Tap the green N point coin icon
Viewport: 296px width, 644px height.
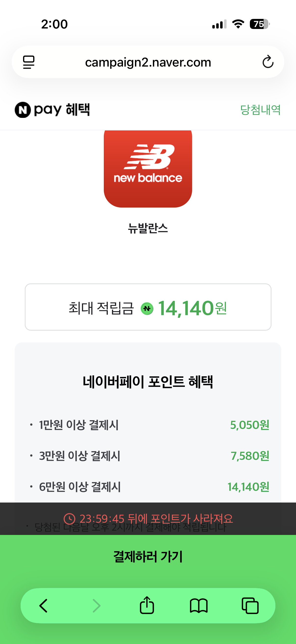[147, 308]
